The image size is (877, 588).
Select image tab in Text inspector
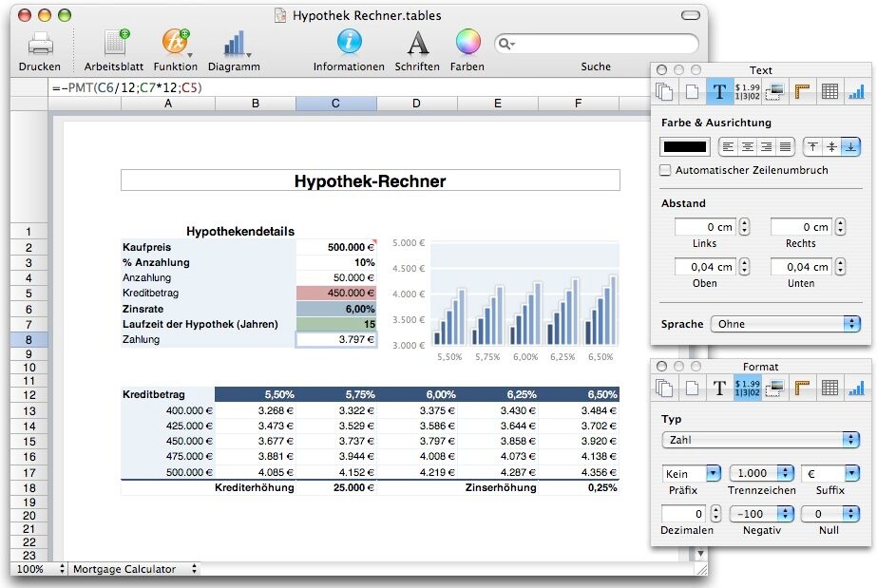[774, 91]
